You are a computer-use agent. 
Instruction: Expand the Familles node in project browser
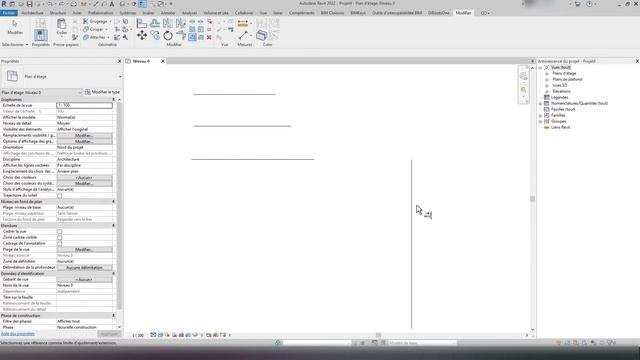pyautogui.click(x=540, y=116)
